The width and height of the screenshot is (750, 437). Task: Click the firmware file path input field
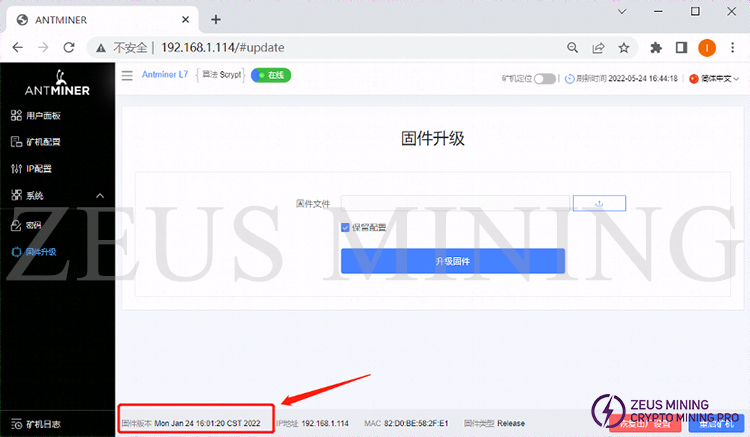coord(455,203)
